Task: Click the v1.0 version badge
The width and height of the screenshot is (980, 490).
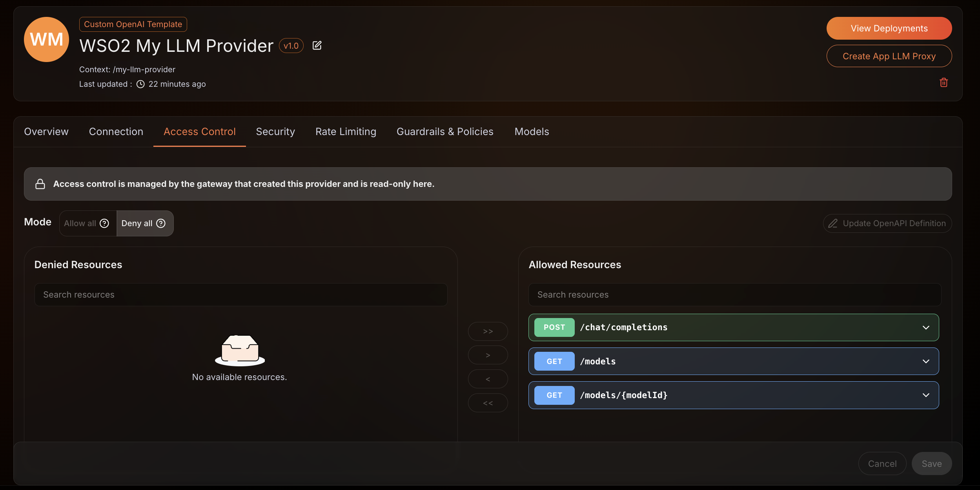Action: [x=291, y=46]
